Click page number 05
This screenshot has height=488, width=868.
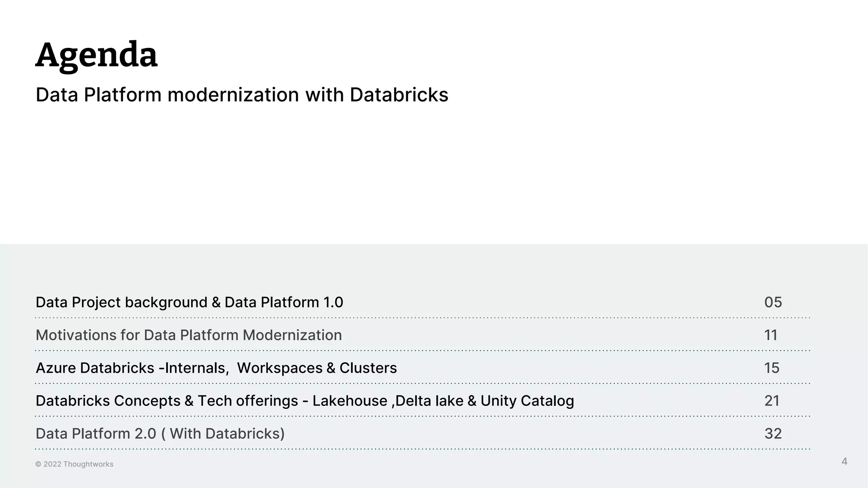coord(773,302)
